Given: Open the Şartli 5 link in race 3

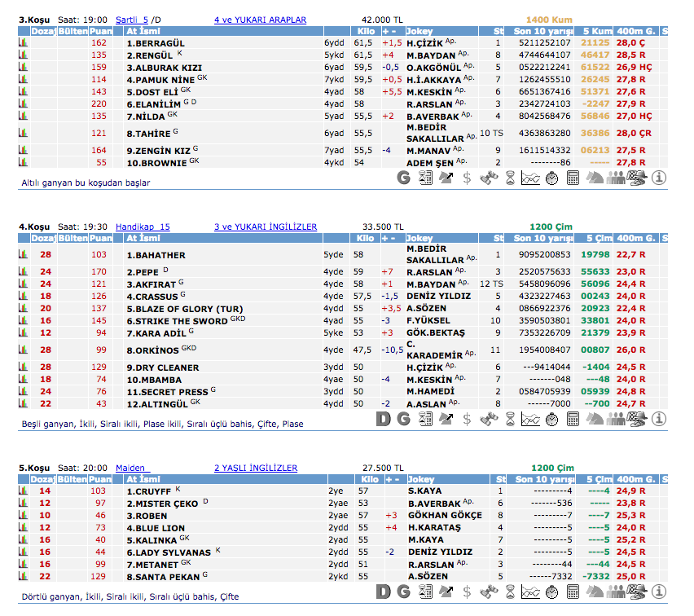Looking at the screenshot, I should tap(132, 19).
